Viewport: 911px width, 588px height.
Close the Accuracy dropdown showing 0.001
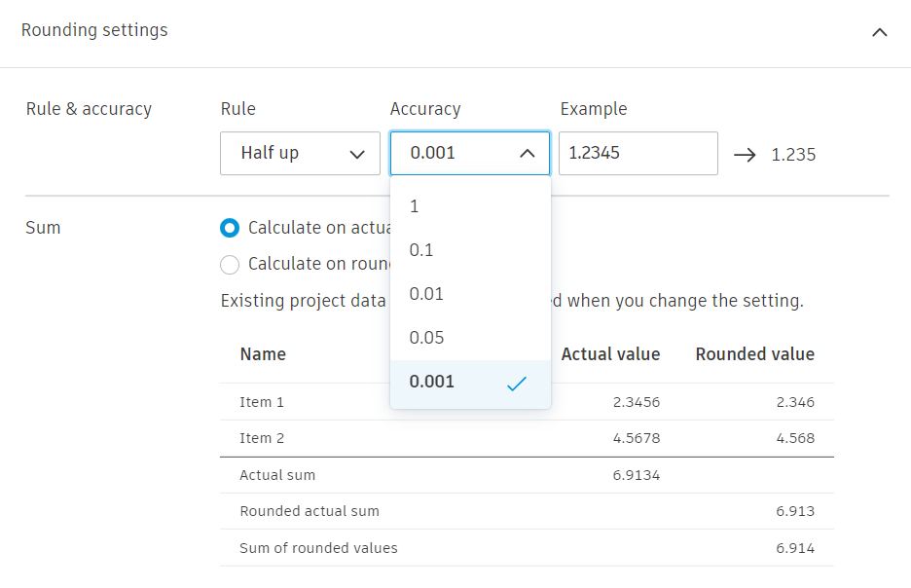(x=469, y=153)
